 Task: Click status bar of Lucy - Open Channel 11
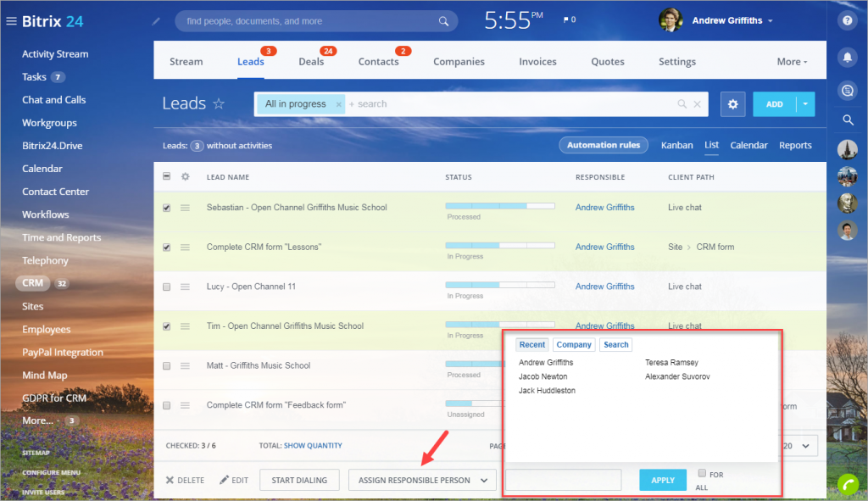(x=500, y=285)
